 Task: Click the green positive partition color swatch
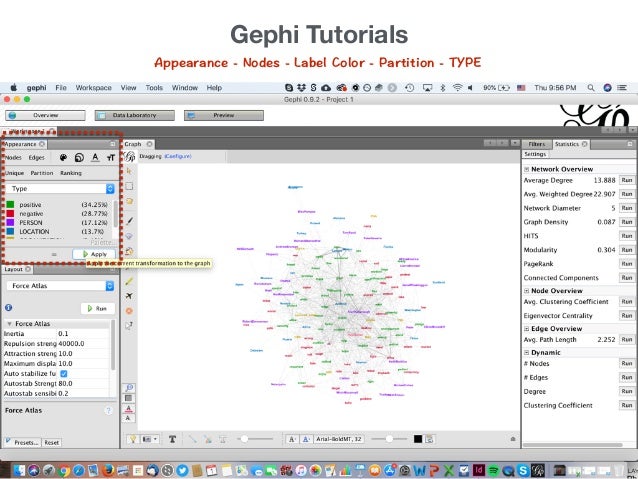(11, 204)
